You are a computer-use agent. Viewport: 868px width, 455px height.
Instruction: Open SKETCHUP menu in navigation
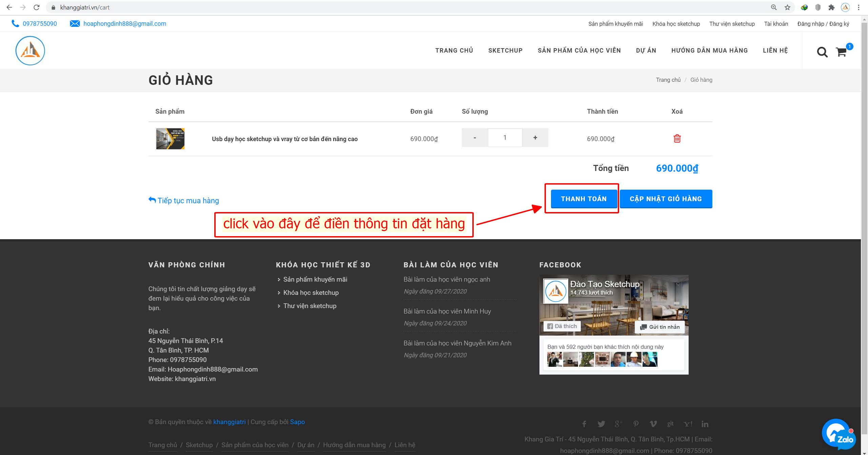pos(505,51)
